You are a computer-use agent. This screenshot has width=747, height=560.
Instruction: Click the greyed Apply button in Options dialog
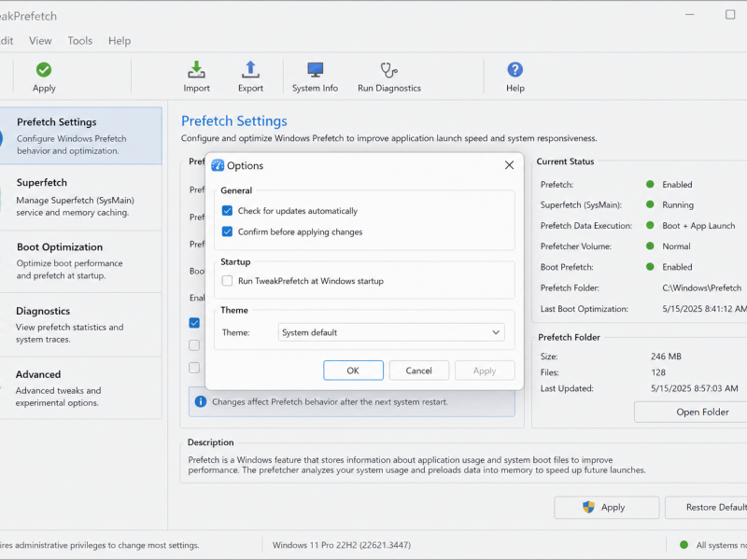click(485, 371)
